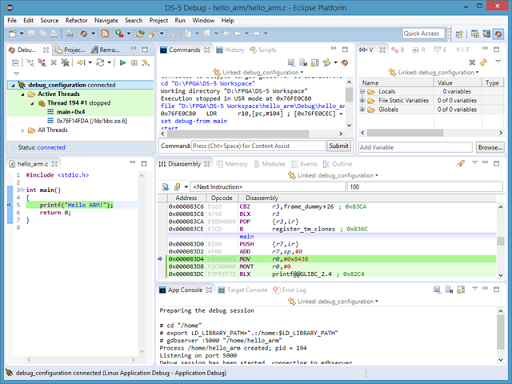This screenshot has height=384, width=512.
Task: Switch to the Memory tab
Action: [x=232, y=164]
